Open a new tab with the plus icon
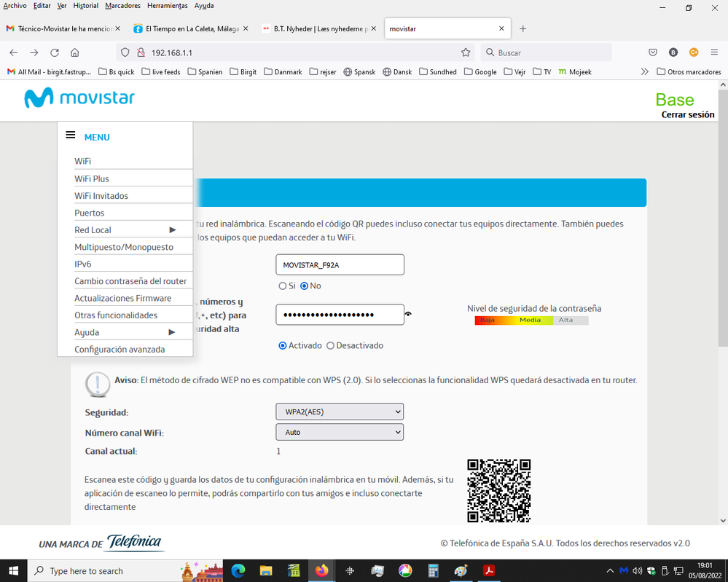 [522, 28]
